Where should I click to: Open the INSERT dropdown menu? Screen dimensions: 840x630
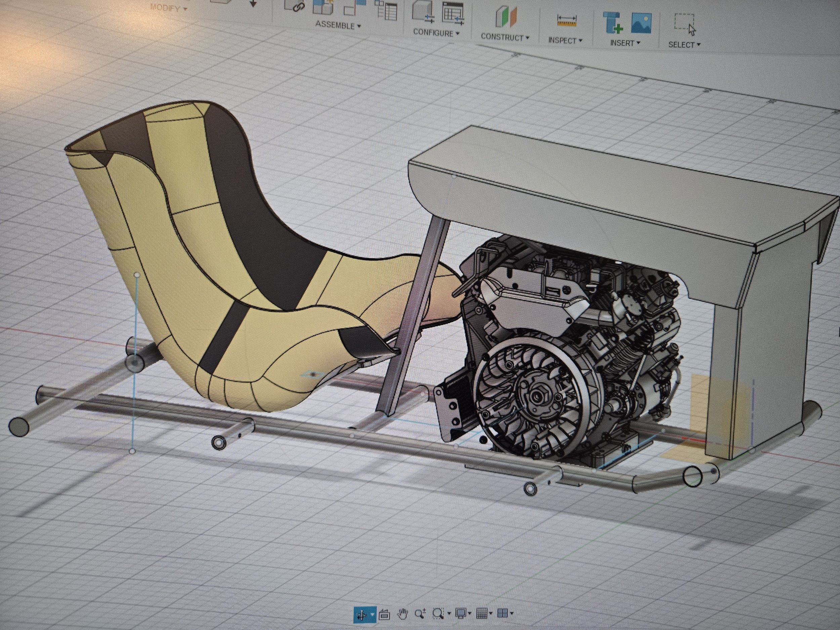tap(625, 43)
